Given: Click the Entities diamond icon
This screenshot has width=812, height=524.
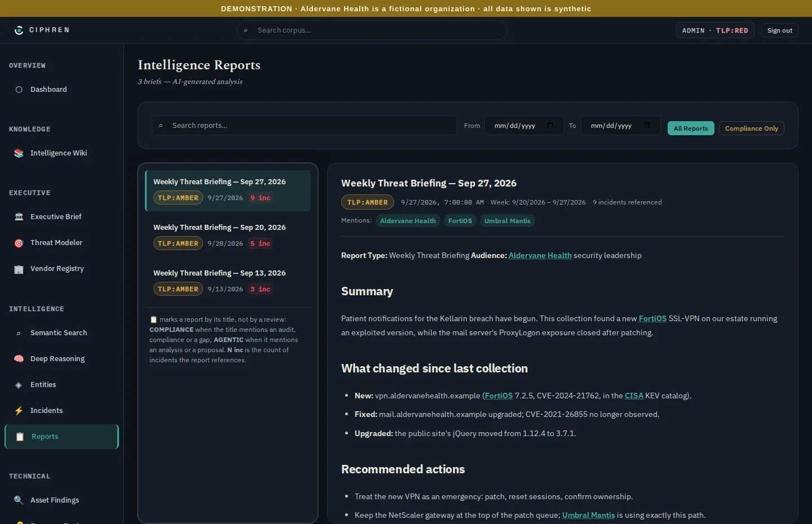Looking at the screenshot, I should [x=19, y=385].
